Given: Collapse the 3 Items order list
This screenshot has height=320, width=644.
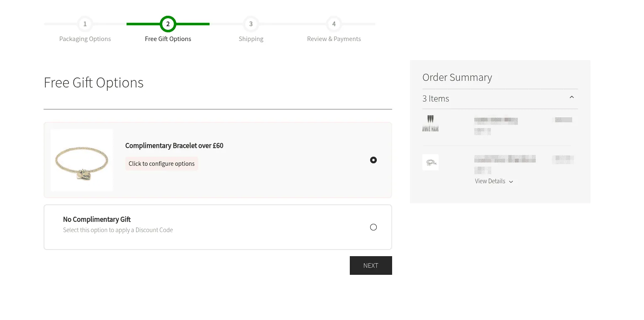Looking at the screenshot, I should click(x=572, y=97).
